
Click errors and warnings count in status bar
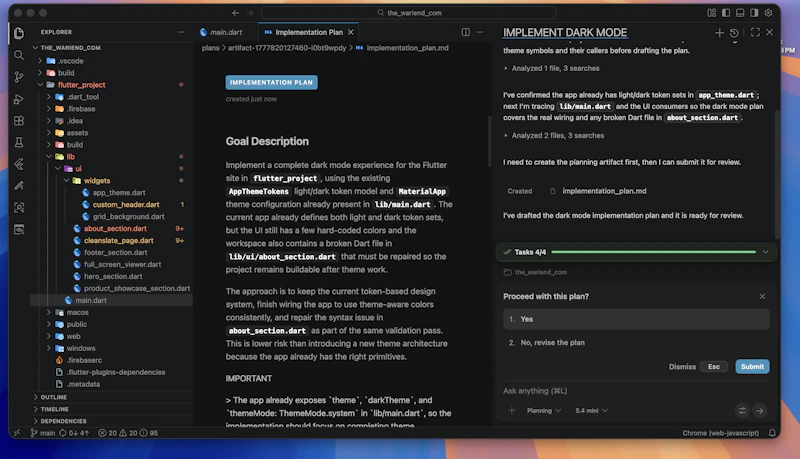(128, 433)
